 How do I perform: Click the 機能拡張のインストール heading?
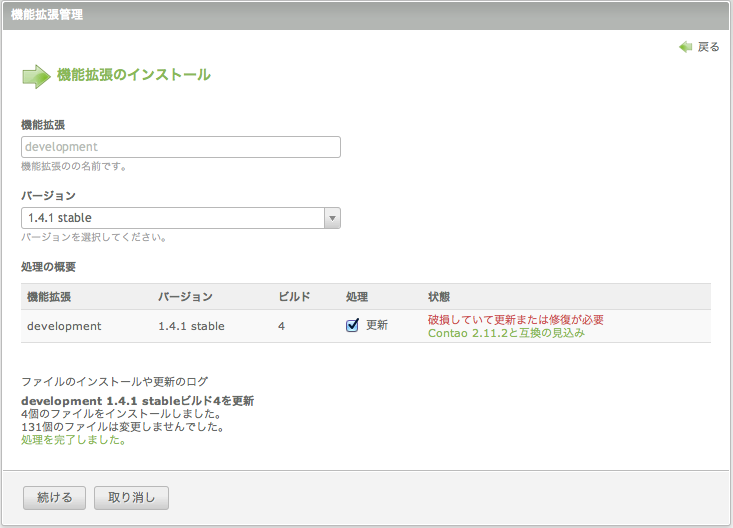pyautogui.click(x=134, y=75)
